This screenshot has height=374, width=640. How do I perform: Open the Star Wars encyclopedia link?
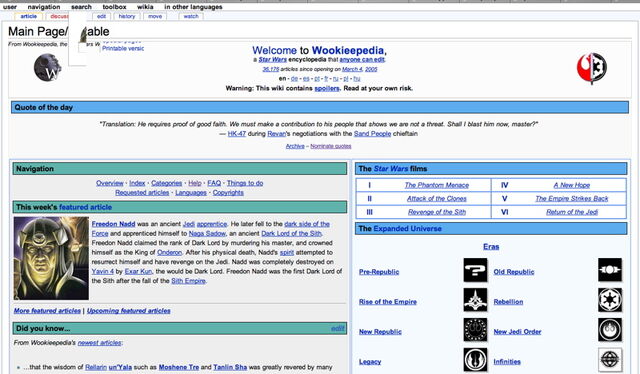[x=272, y=60]
